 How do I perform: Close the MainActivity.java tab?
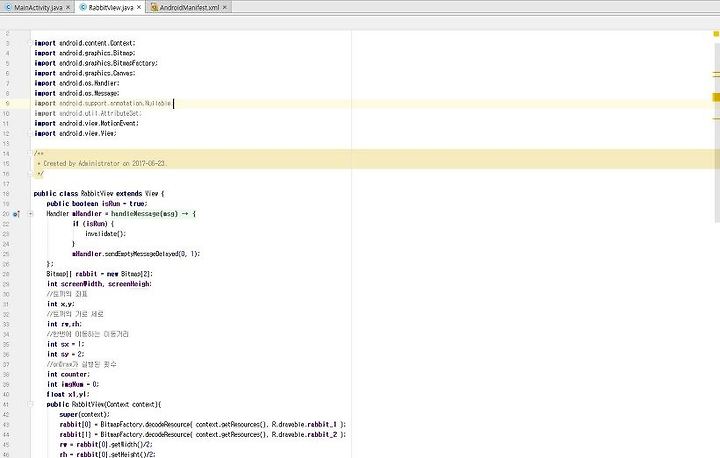(x=68, y=7)
